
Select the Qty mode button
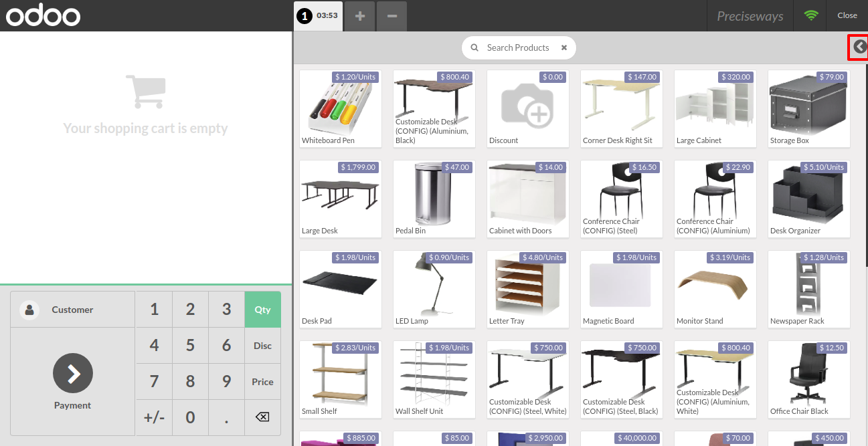pos(262,309)
